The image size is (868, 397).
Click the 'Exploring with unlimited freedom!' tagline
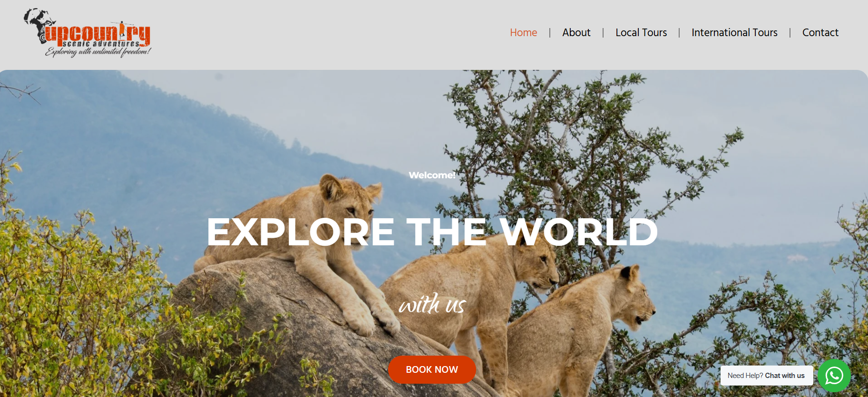pos(98,52)
